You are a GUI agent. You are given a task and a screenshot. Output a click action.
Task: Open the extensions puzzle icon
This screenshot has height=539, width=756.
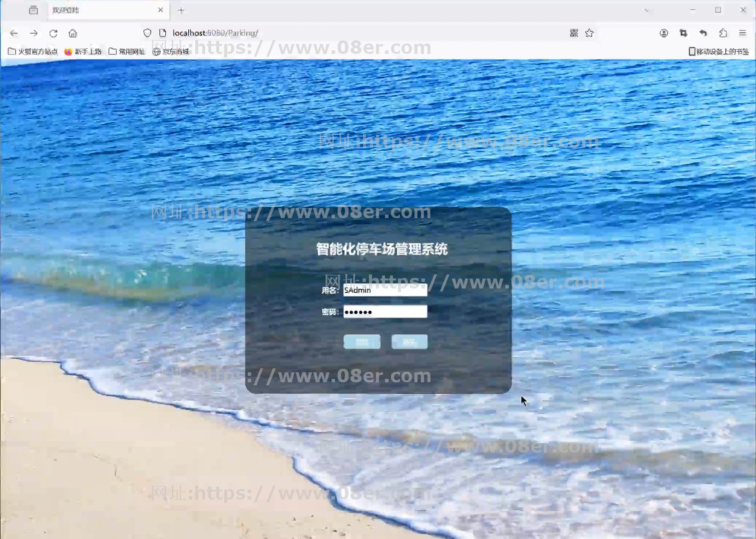click(723, 33)
